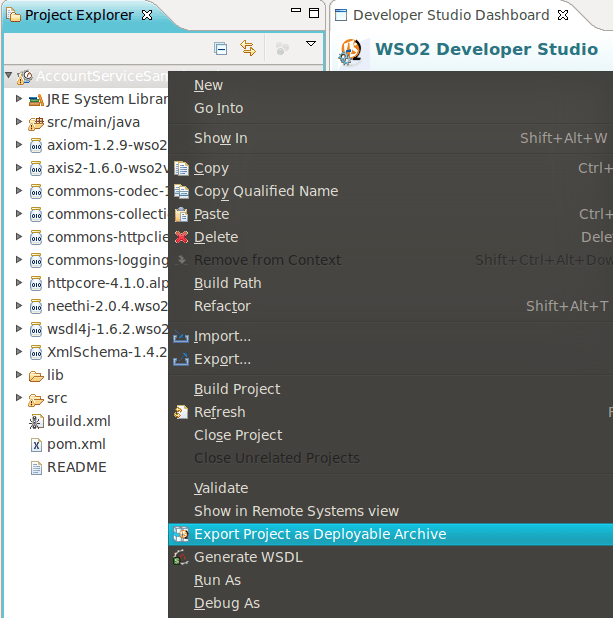
Task: Expand the src/main/java source folder
Action: pyautogui.click(x=19, y=121)
